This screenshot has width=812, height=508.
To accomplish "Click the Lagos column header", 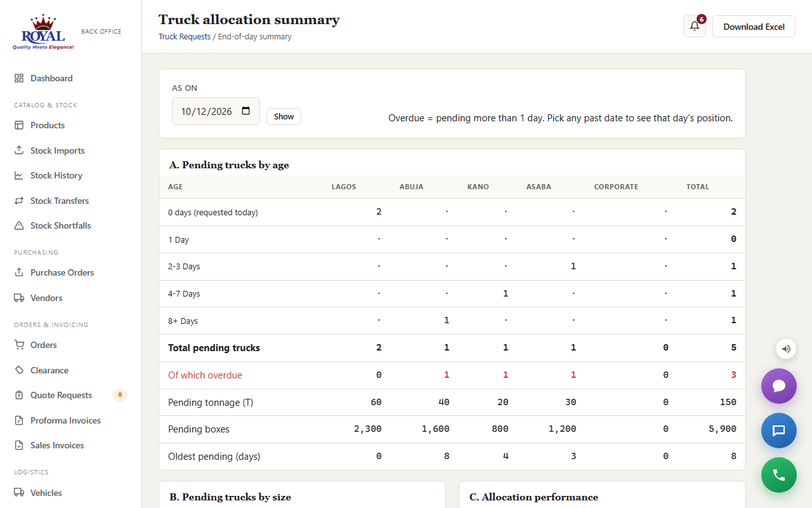I will point(344,187).
